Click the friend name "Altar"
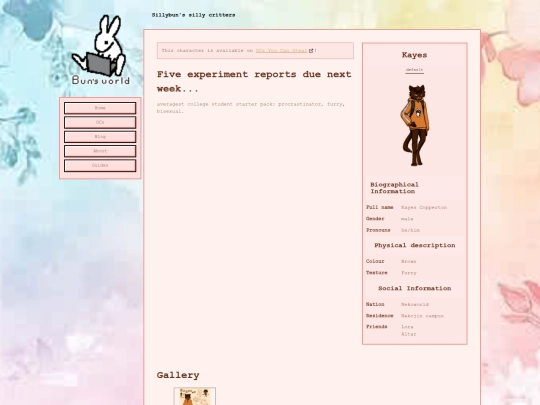 (x=408, y=334)
